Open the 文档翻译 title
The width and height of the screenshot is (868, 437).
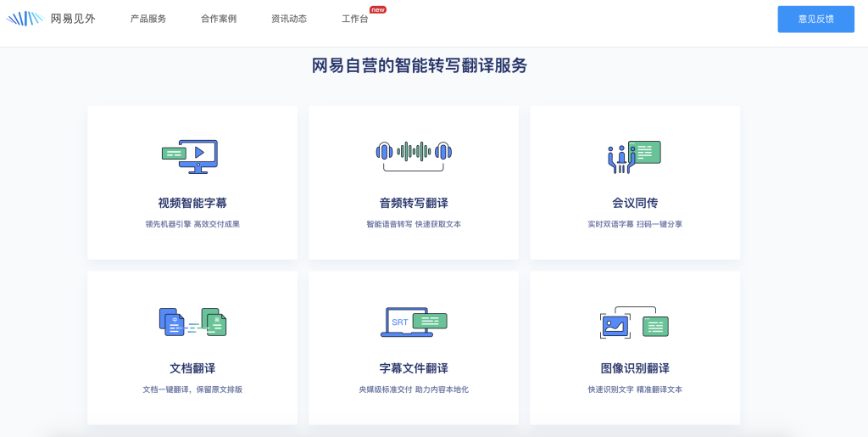tap(192, 368)
